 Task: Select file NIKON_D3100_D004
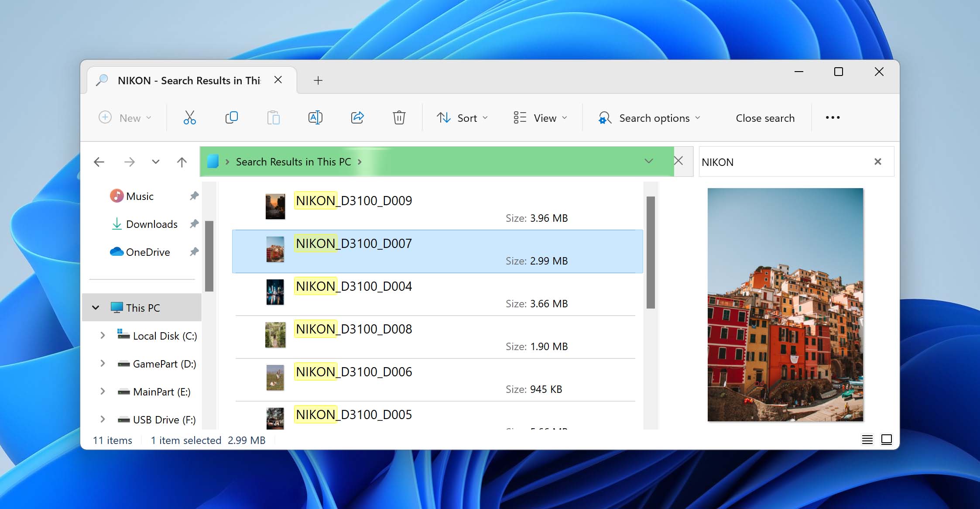click(x=437, y=294)
